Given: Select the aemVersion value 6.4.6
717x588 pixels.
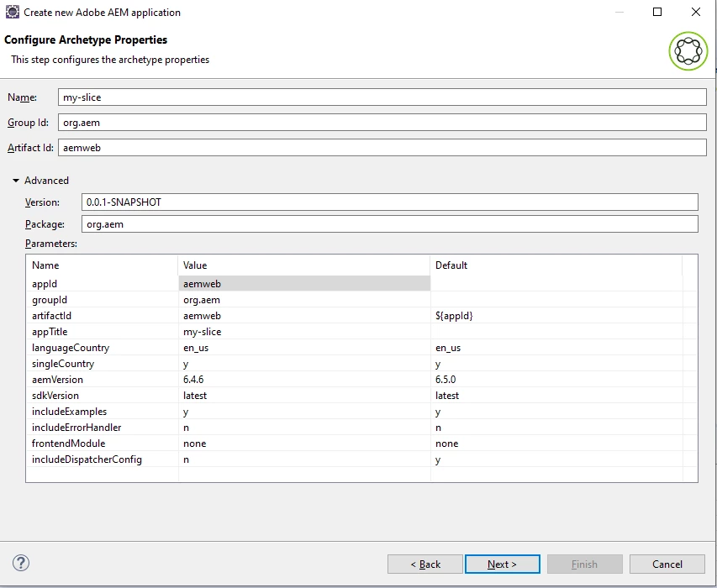Looking at the screenshot, I should pyautogui.click(x=193, y=380).
